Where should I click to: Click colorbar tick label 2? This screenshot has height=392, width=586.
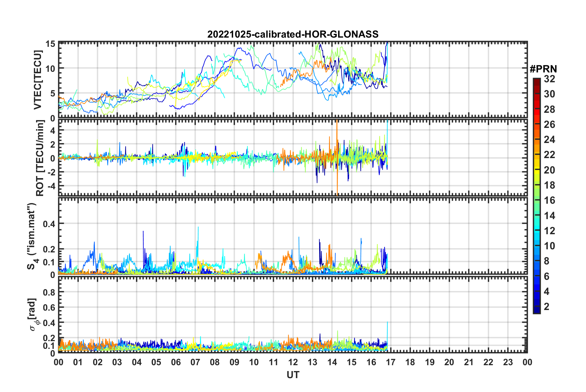coord(547,306)
